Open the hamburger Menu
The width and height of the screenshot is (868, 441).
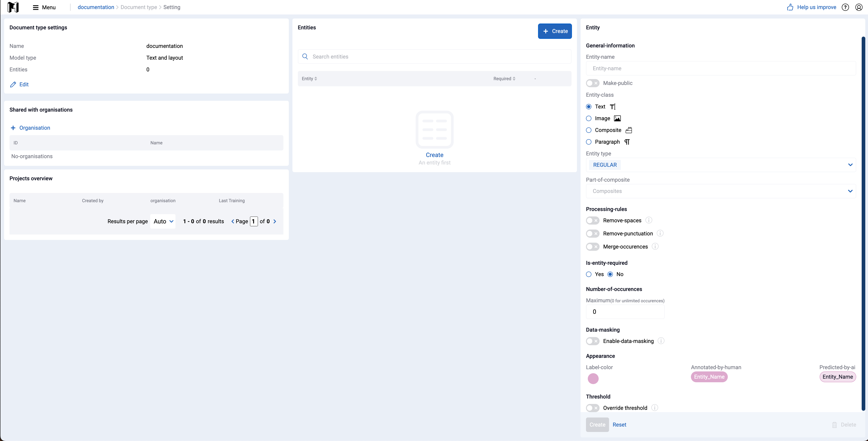coord(44,7)
